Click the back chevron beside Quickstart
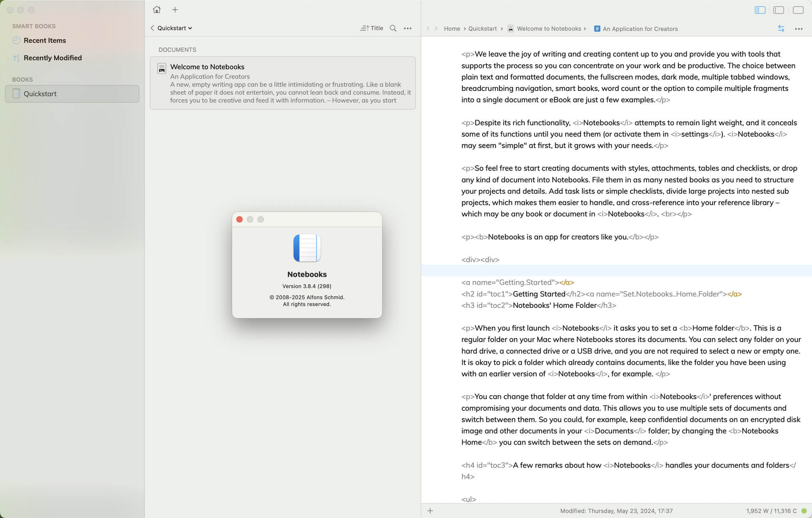Viewport: 812px width, 518px height. [x=152, y=28]
